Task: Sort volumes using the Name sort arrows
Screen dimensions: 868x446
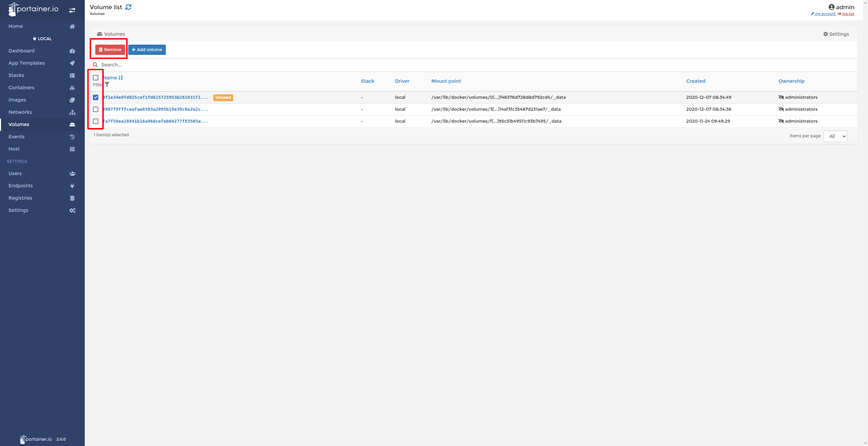Action: pos(120,77)
